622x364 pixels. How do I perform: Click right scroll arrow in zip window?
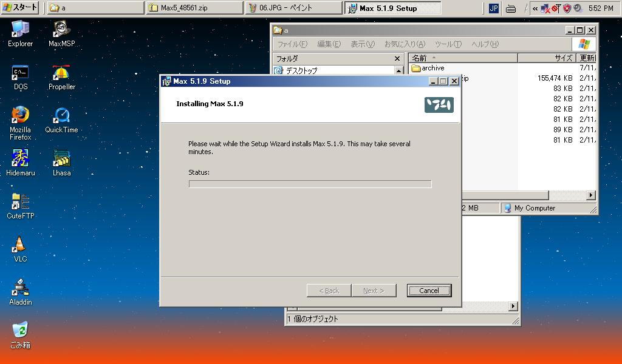[513, 306]
